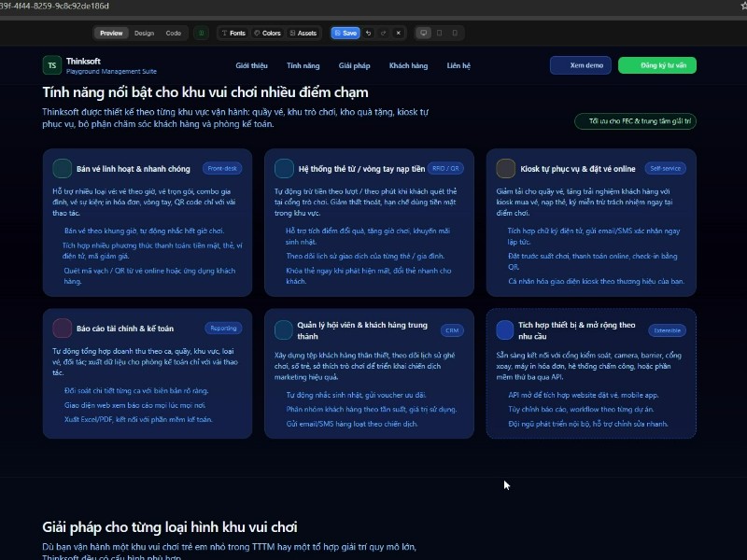Switch to tablet viewport preview icon
Screen dimensions: 747x560
click(x=439, y=33)
